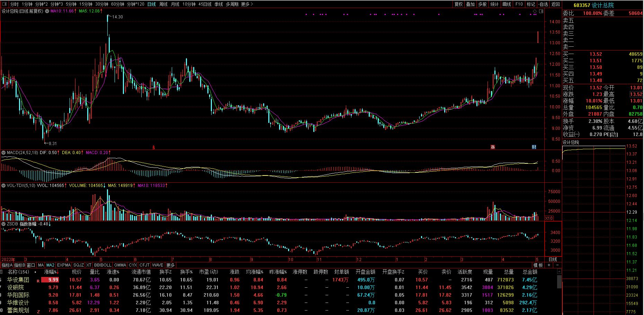
Task: Toggle the left panel icon beside 分时
Action: (x=4, y=4)
